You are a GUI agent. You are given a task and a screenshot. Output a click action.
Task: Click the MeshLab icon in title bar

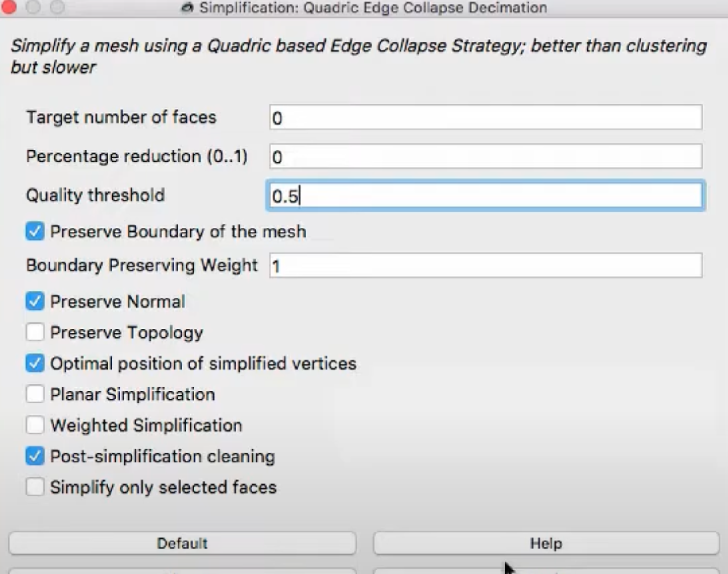click(187, 8)
